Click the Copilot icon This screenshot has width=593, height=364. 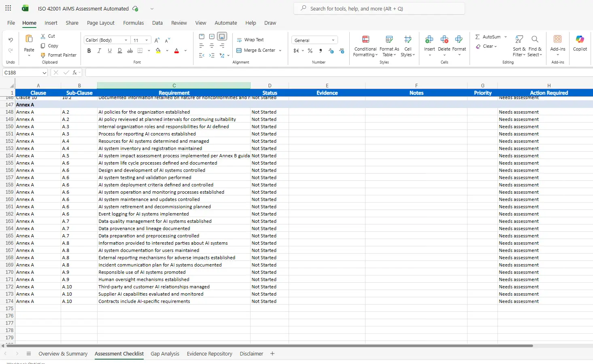pos(580,40)
